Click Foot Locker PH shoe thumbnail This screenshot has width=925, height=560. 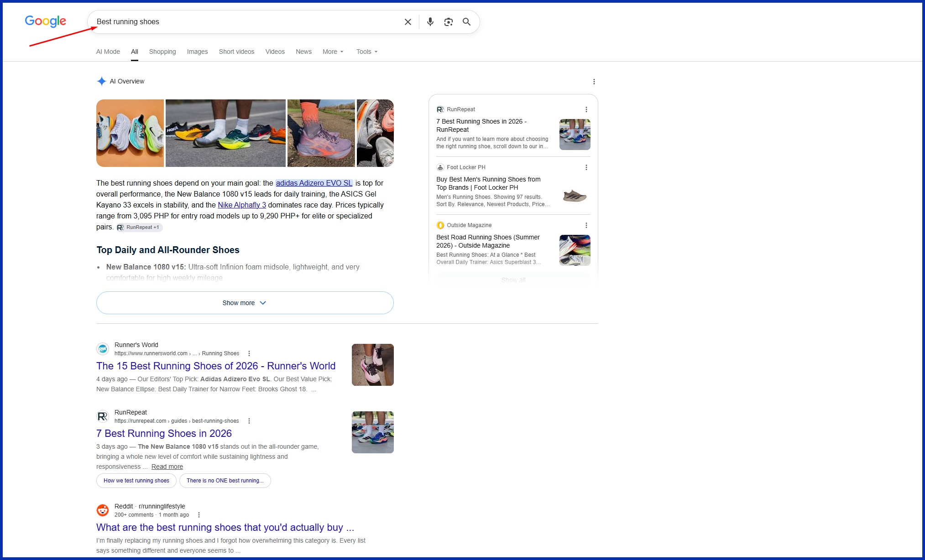click(x=575, y=196)
